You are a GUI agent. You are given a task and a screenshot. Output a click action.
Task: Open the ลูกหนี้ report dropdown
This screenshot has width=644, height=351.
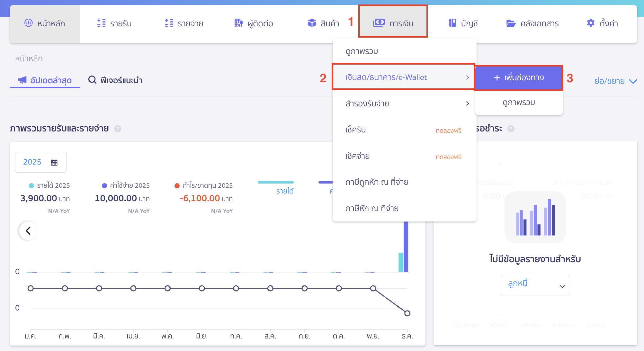535,285
